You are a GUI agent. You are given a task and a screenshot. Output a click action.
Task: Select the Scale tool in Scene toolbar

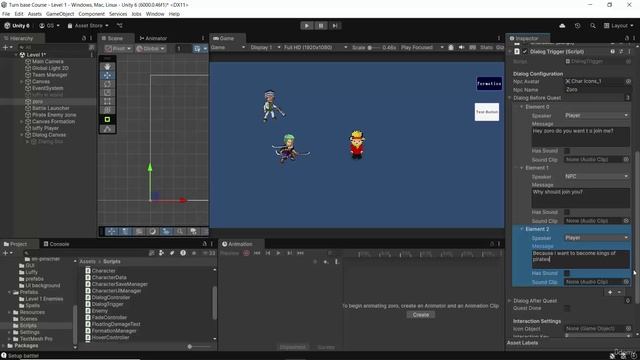tap(107, 93)
